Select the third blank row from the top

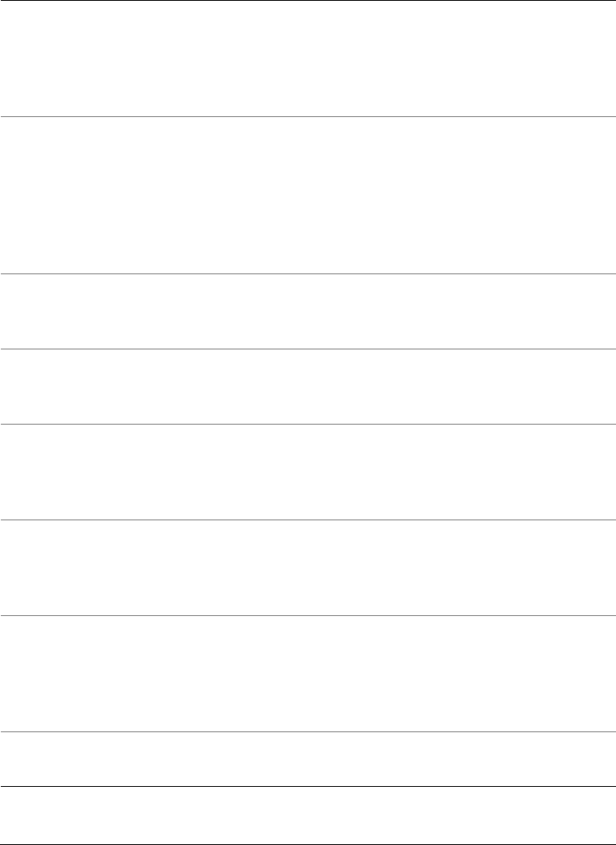pos(308,311)
